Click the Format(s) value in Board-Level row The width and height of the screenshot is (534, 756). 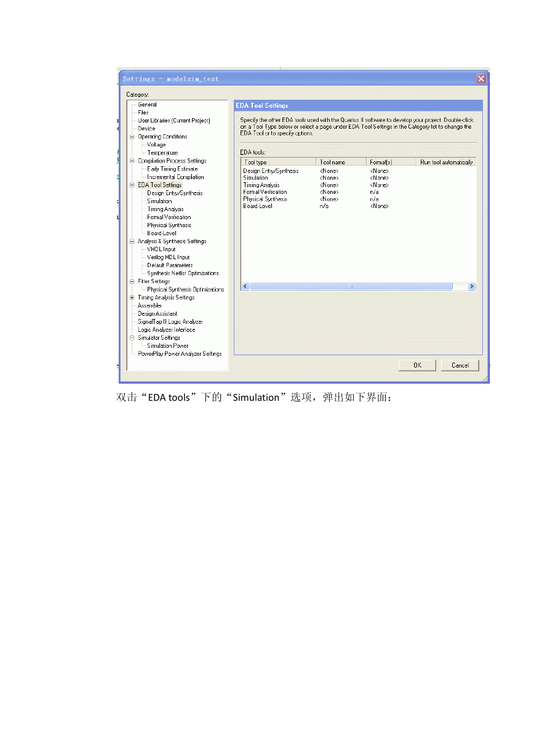click(379, 206)
